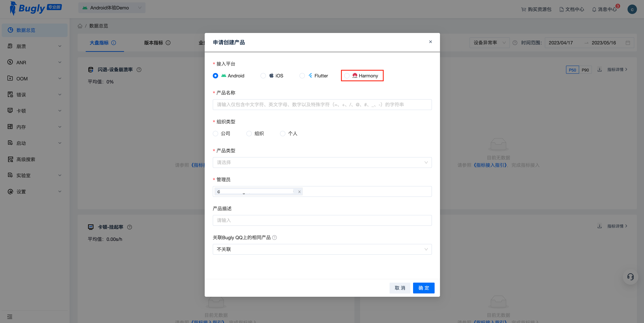The height and width of the screenshot is (323, 644).
Task: Select the Flutter platform radio
Action: [302, 76]
